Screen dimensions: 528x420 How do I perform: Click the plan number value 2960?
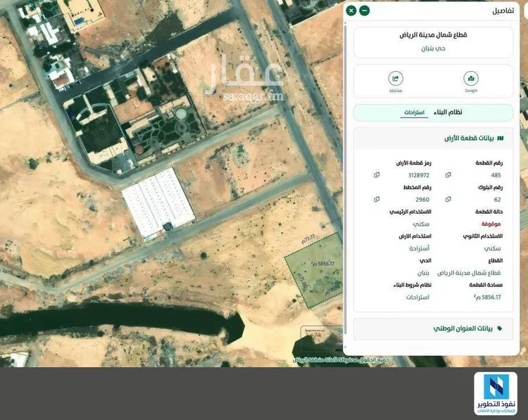(422, 200)
